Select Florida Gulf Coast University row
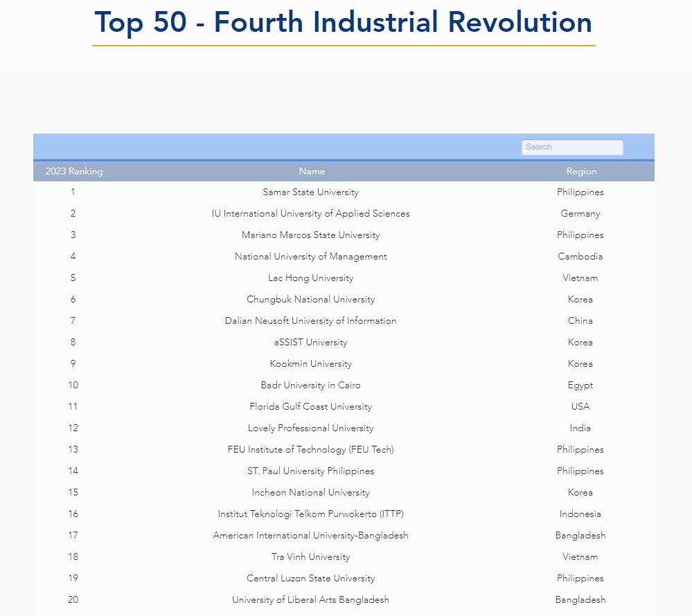 coord(310,407)
